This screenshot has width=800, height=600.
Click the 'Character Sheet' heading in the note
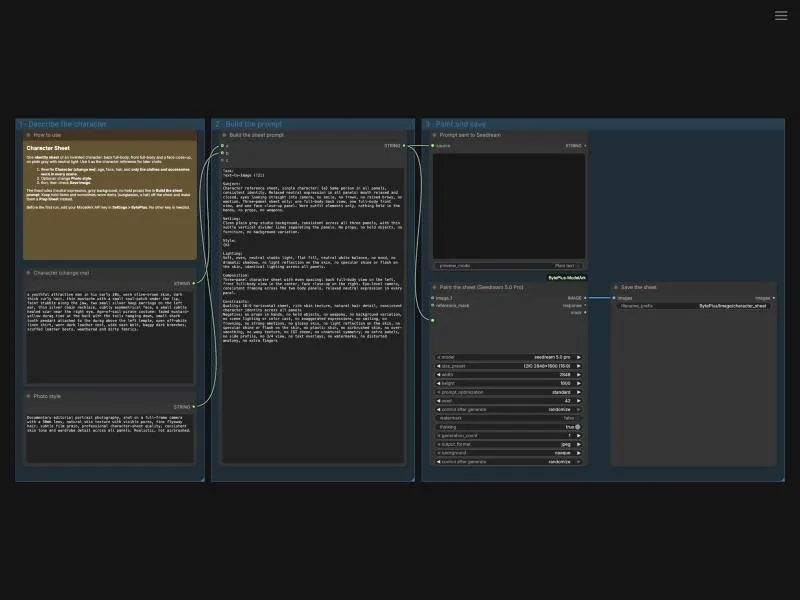[x=48, y=148]
